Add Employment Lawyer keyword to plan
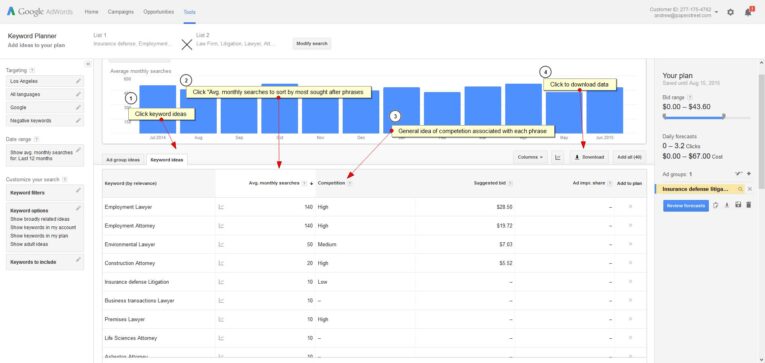This screenshot has height=363, width=765. coord(630,207)
